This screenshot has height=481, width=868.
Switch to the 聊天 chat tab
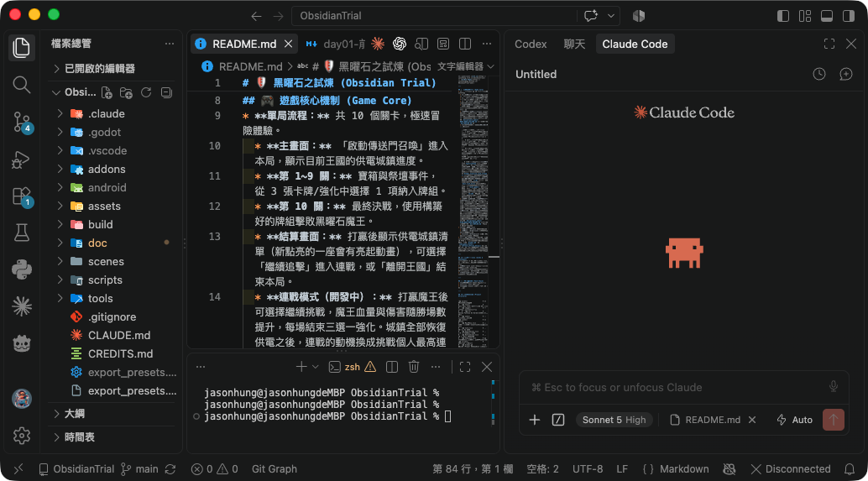574,44
